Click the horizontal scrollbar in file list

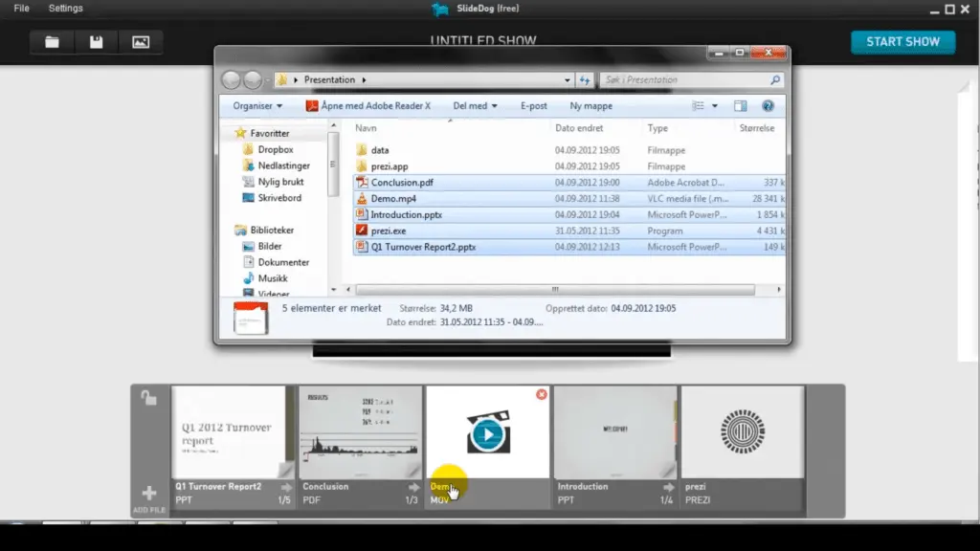(555, 289)
